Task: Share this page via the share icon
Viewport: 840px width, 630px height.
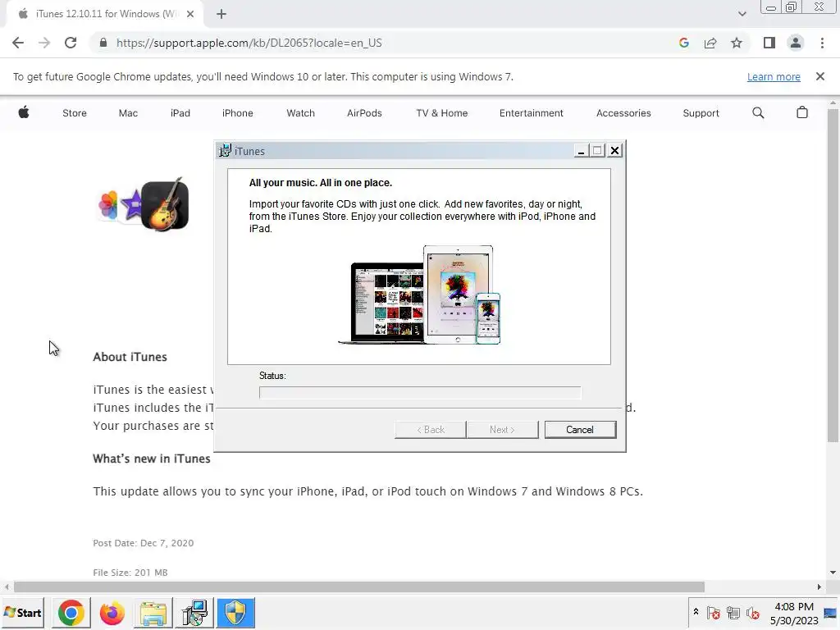Action: pyautogui.click(x=710, y=43)
